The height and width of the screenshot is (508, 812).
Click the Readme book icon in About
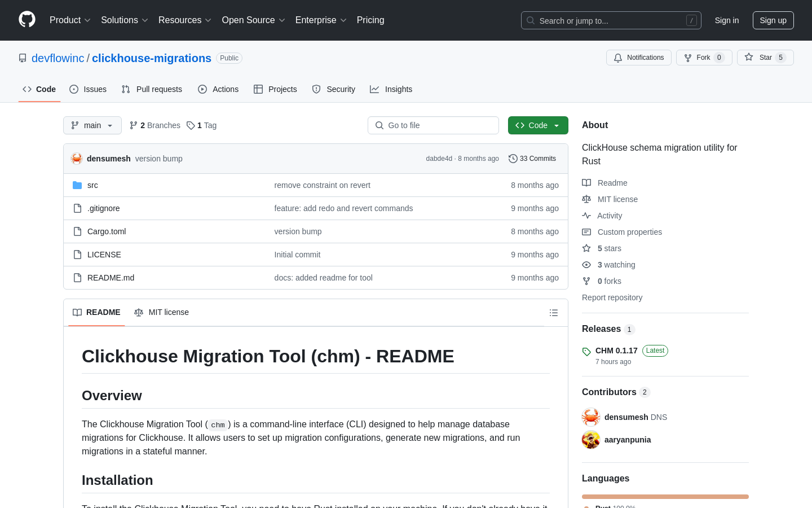586,183
